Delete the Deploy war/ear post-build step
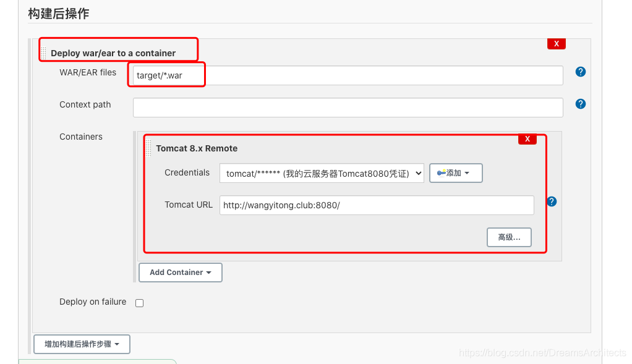The image size is (632, 364). click(x=556, y=44)
